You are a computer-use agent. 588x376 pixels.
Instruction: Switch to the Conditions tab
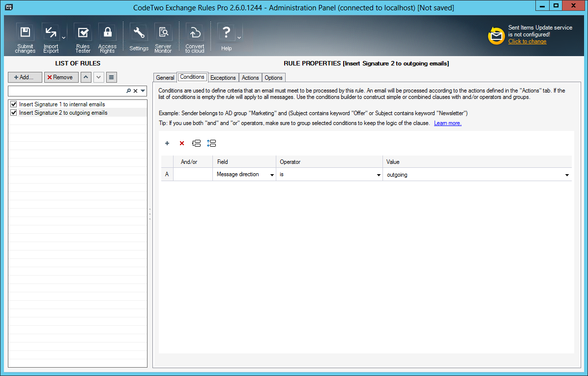click(x=192, y=77)
